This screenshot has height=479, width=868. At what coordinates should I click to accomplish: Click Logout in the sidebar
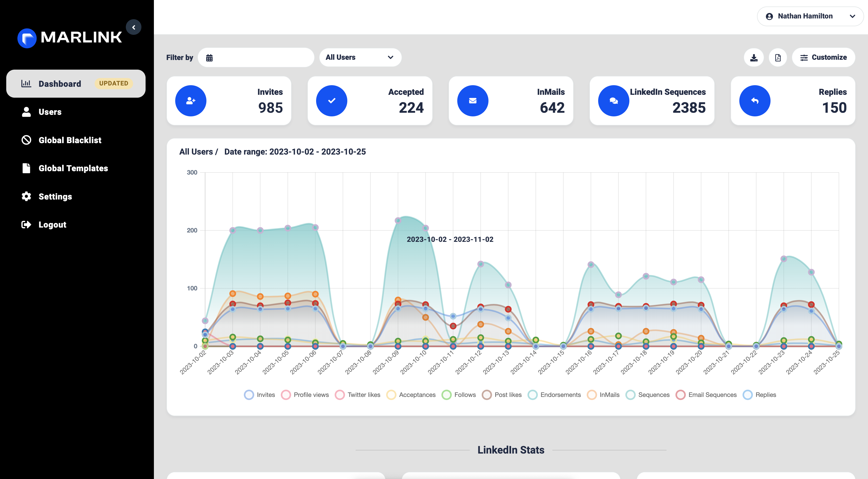coord(52,224)
